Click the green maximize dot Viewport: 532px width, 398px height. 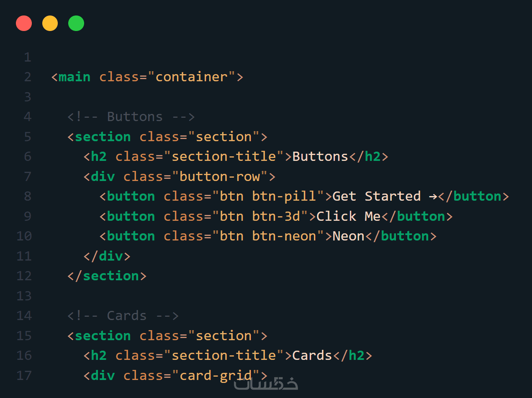tap(76, 23)
